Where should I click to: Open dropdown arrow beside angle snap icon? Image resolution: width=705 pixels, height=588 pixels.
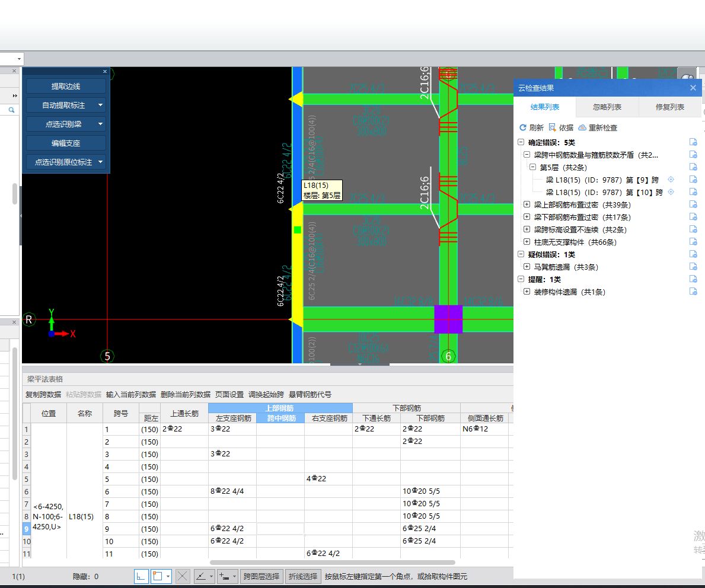(211, 576)
